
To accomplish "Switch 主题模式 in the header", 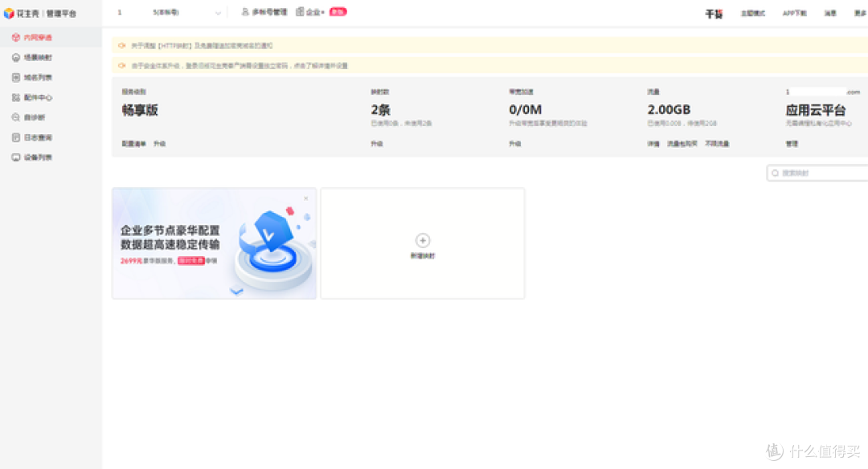I will coord(753,14).
